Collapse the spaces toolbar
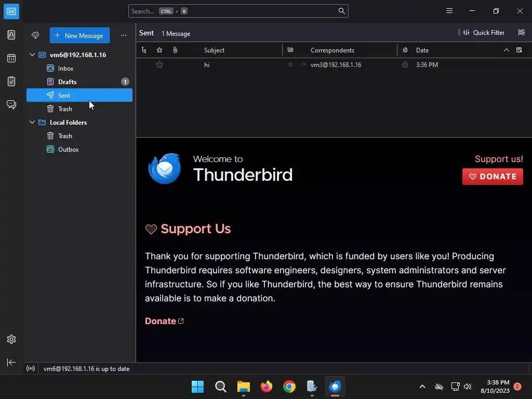This screenshot has height=399, width=532. click(x=11, y=362)
